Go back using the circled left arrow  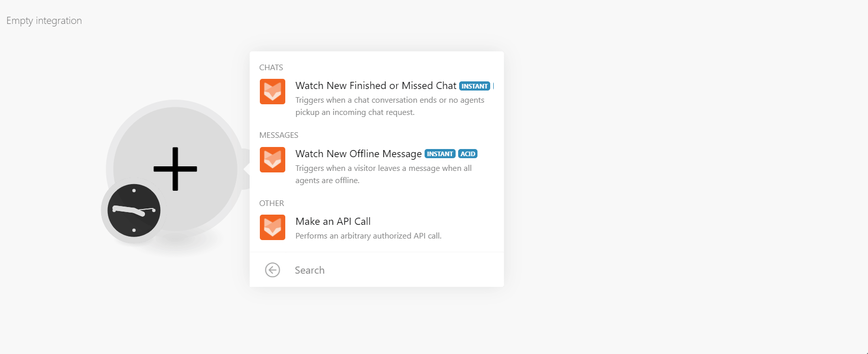pos(273,270)
